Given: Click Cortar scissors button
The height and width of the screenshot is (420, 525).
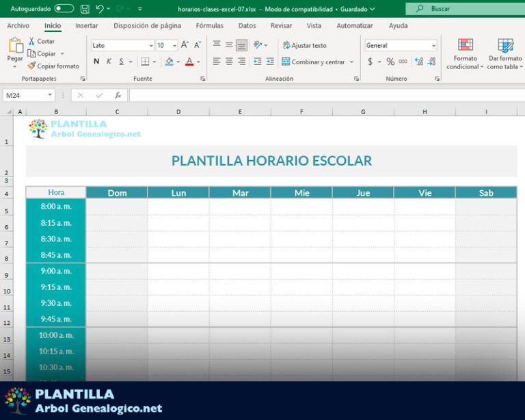Looking at the screenshot, I should [x=42, y=41].
